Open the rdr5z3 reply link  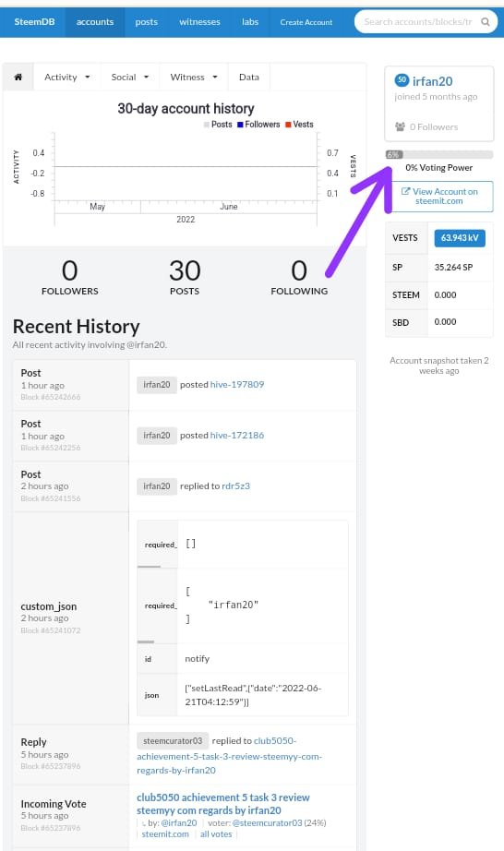click(x=236, y=485)
